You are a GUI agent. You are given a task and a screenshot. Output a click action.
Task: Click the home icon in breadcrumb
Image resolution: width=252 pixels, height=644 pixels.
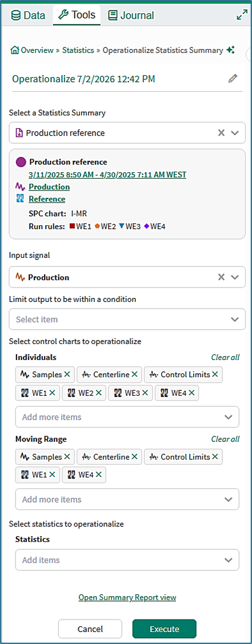click(x=15, y=51)
